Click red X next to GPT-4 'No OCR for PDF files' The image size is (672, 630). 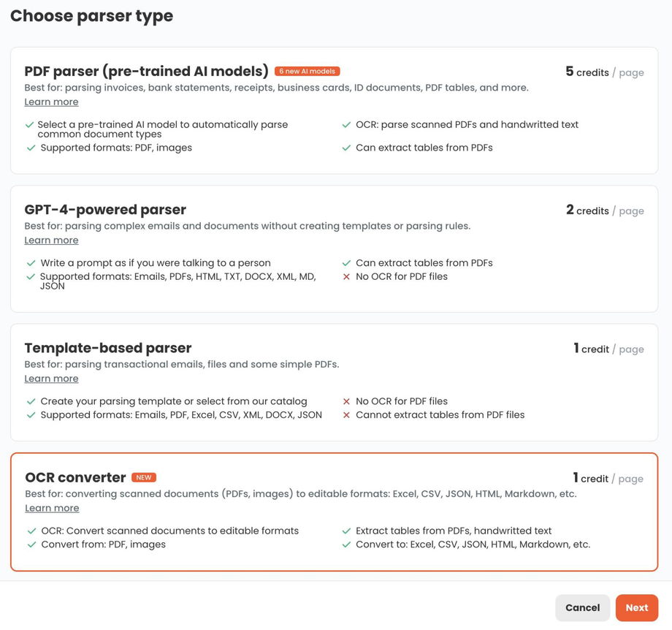pos(346,277)
